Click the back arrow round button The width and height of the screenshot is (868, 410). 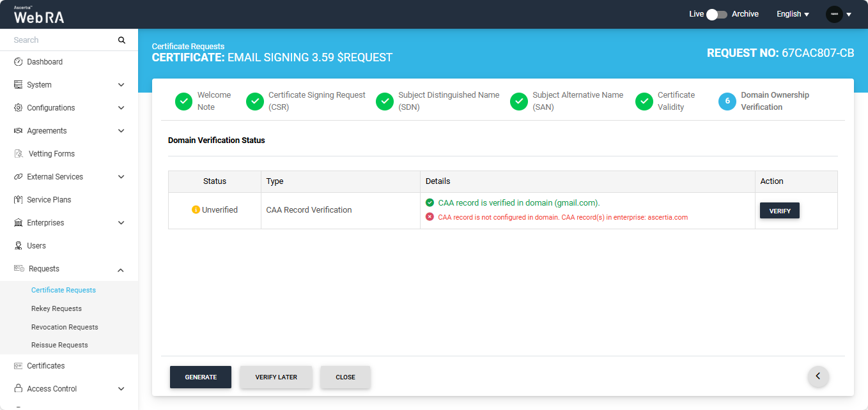coord(818,376)
